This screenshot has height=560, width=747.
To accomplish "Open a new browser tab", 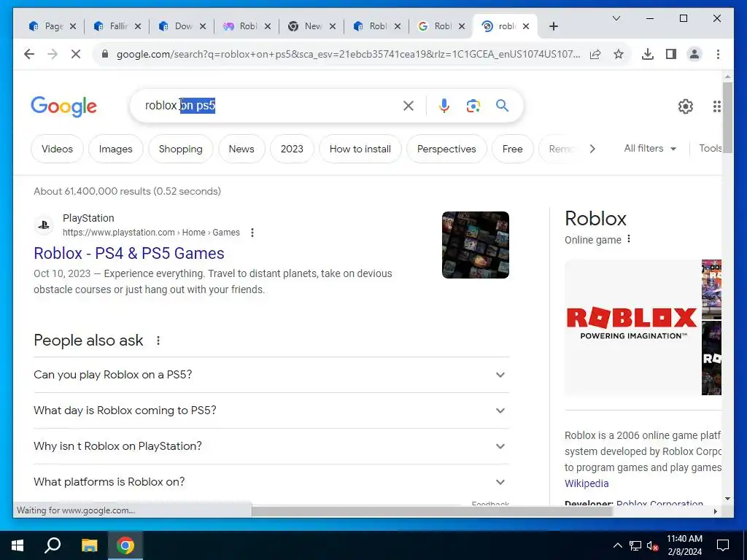I will (553, 27).
